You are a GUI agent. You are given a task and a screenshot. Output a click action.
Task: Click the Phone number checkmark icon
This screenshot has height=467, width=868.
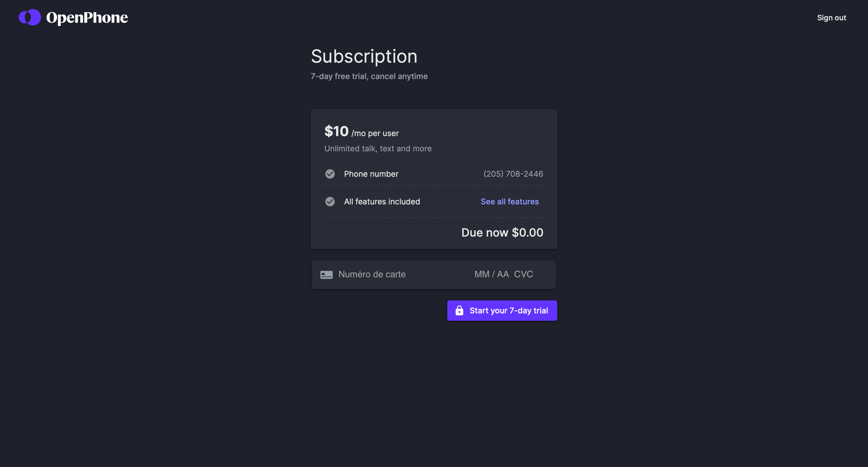coord(330,174)
